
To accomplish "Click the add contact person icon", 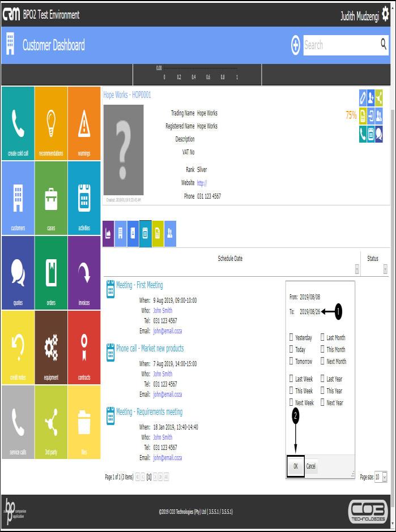I will click(371, 98).
